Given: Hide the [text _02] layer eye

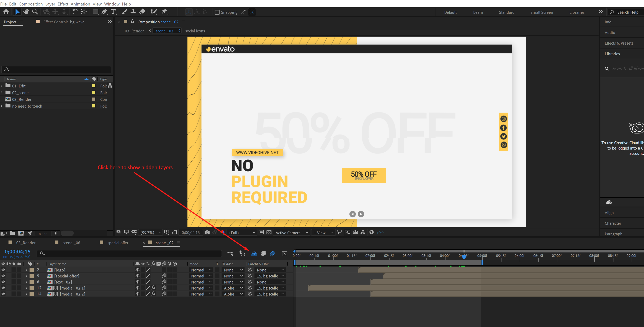Looking at the screenshot, I should pos(3,282).
